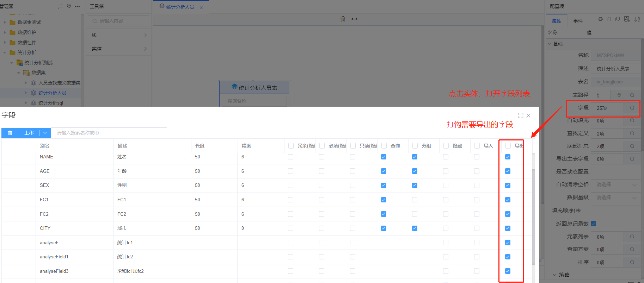Click fullscreen icon in the 字段 dialog
Image resolution: width=644 pixels, height=283 pixels.
click(520, 115)
